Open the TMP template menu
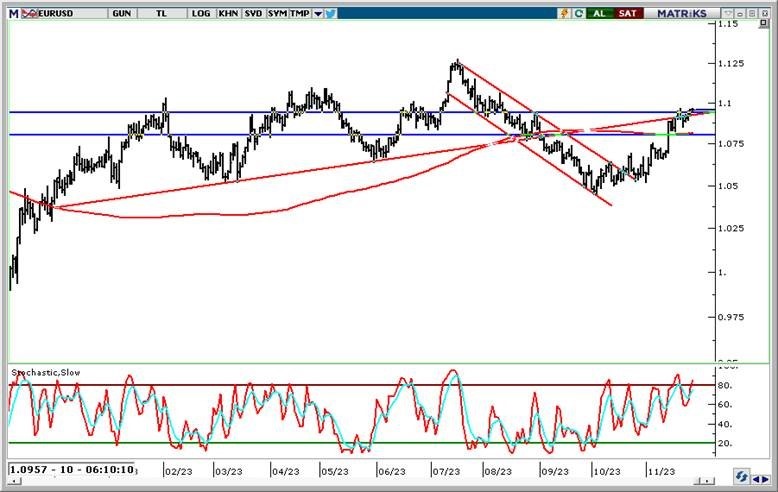This screenshot has width=778, height=492. click(x=300, y=13)
